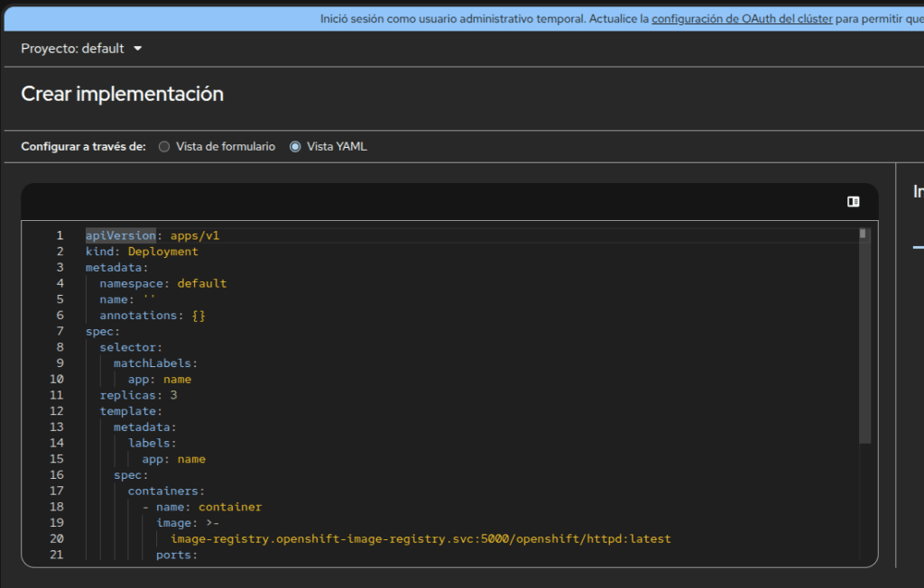This screenshot has width=924, height=588.
Task: Click the container name value on line 18
Action: [x=230, y=507]
